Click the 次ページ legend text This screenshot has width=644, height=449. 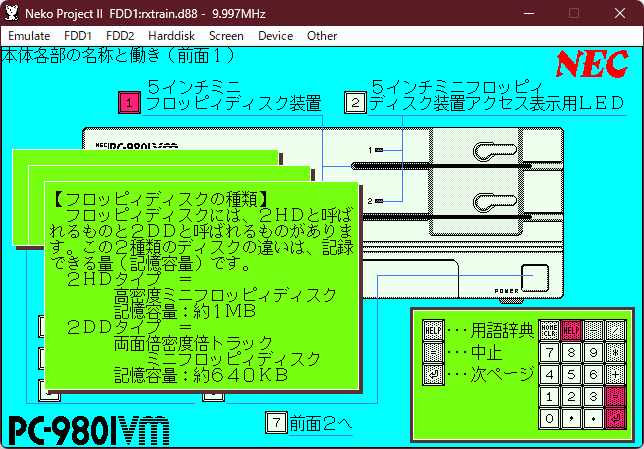pyautogui.click(x=502, y=375)
